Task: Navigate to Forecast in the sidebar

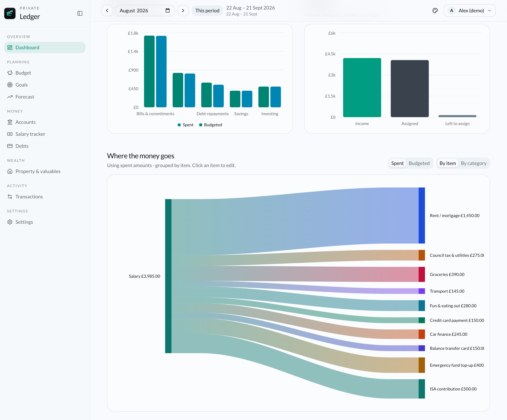Action: point(45,97)
